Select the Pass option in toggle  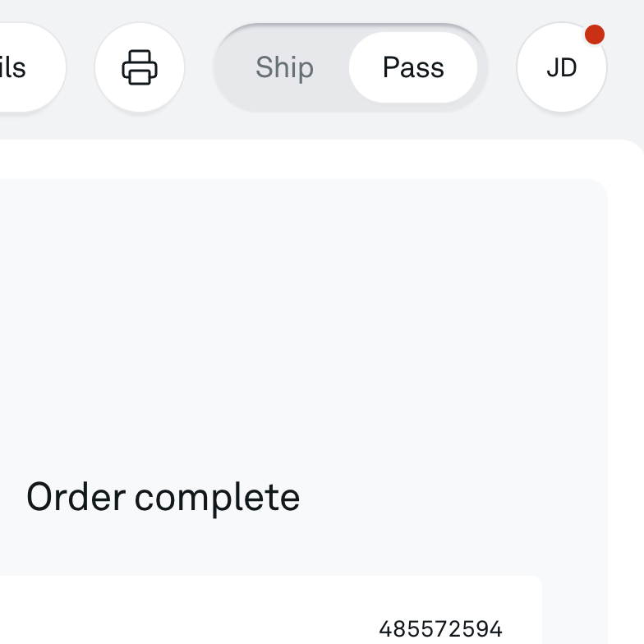tap(413, 67)
